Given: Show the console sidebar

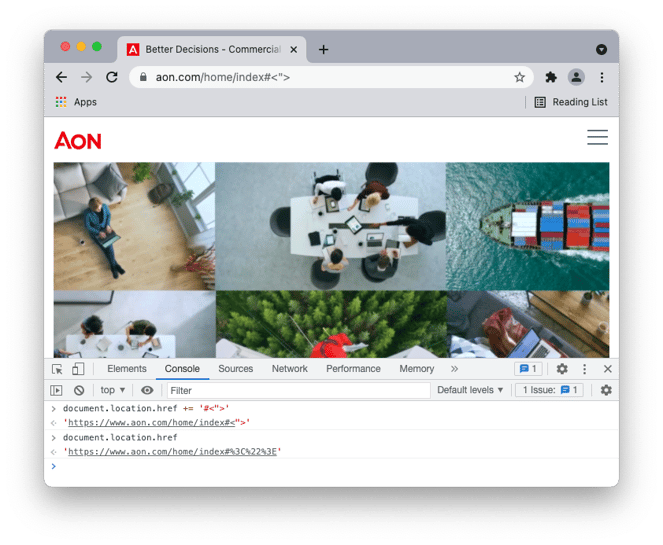Looking at the screenshot, I should pyautogui.click(x=56, y=390).
